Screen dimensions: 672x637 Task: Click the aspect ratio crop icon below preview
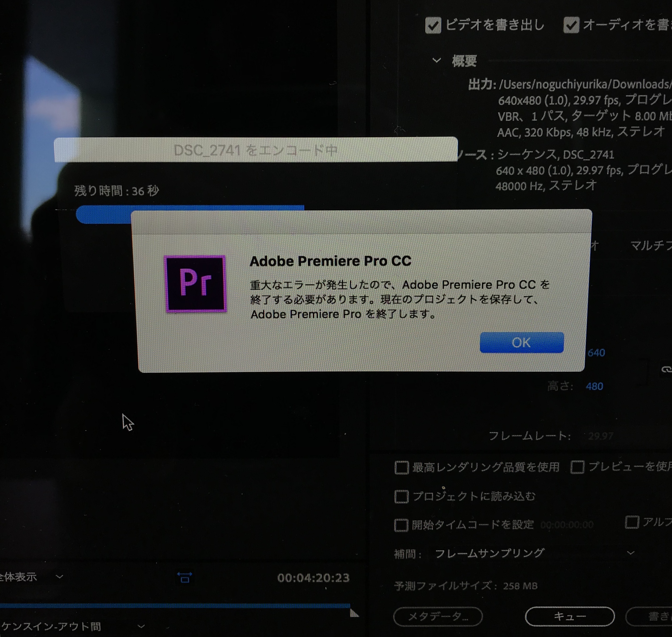(x=185, y=577)
